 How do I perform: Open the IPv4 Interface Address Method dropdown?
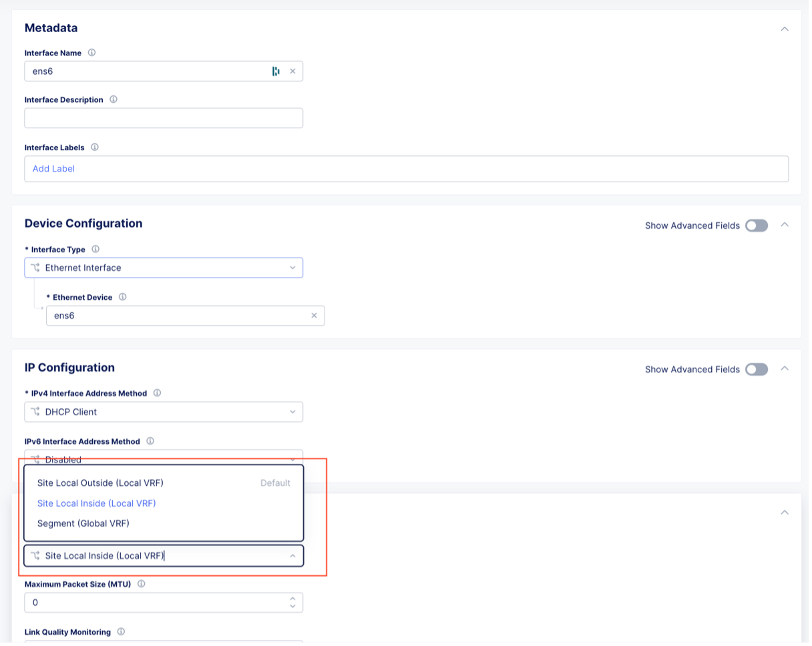tap(294, 412)
